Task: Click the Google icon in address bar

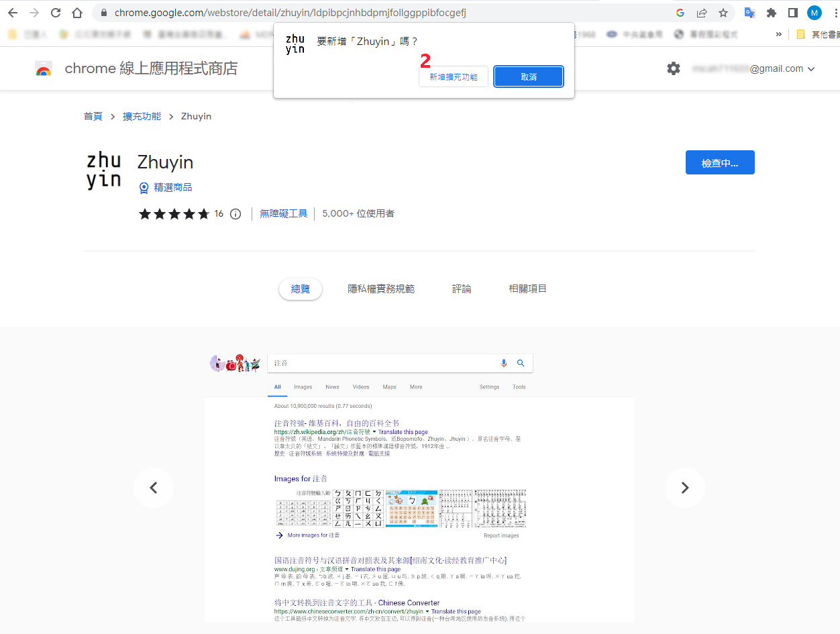Action: (x=680, y=13)
